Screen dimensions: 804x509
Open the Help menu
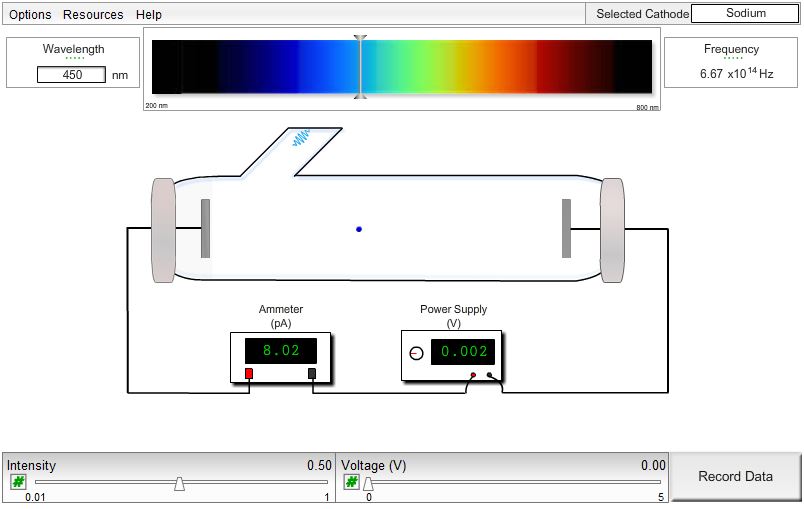click(149, 14)
